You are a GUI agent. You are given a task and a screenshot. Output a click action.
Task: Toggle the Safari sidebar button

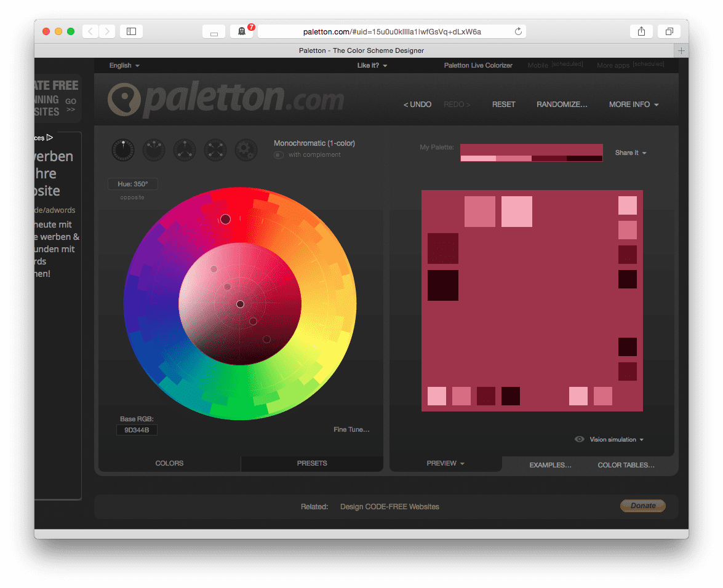[x=132, y=31]
